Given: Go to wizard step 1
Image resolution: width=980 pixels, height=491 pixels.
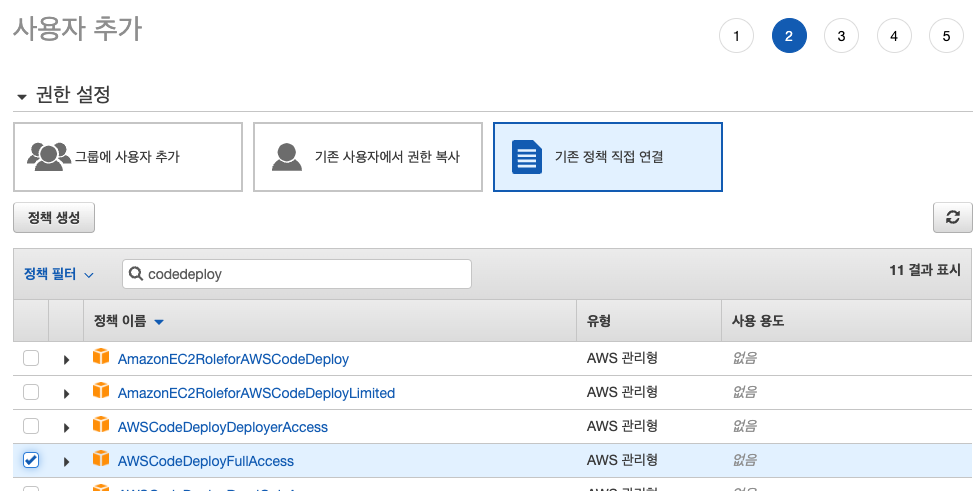Looking at the screenshot, I should [x=736, y=36].
